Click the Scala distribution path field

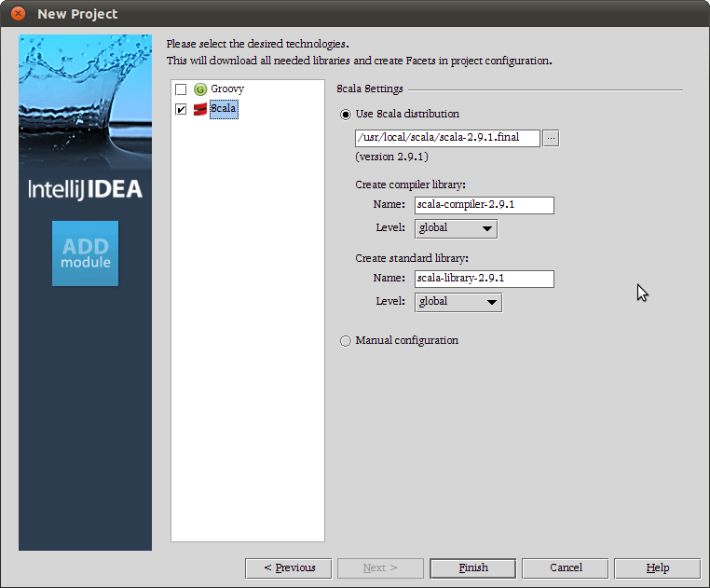coord(447,138)
